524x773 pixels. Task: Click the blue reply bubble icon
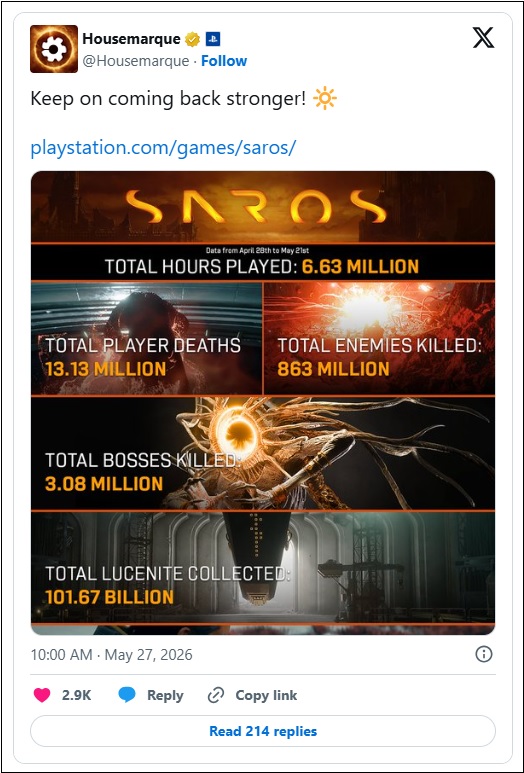pyautogui.click(x=127, y=695)
